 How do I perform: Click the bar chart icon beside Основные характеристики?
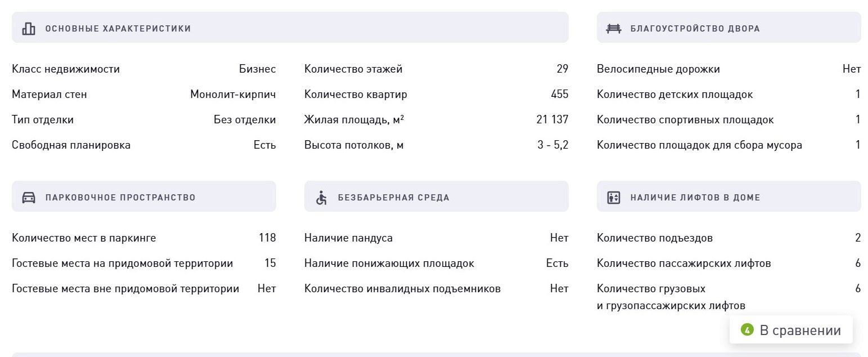(x=29, y=29)
